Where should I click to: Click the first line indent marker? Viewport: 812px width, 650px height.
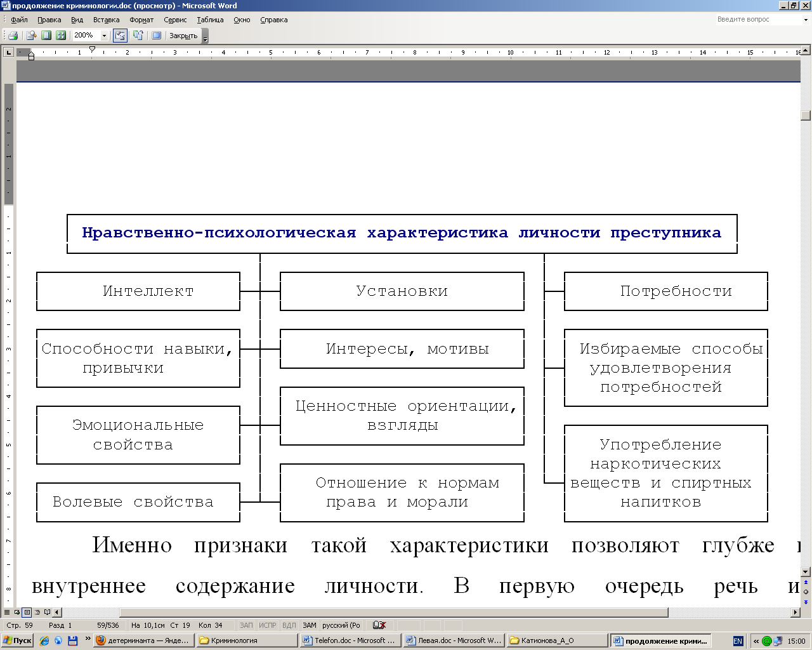(92, 49)
